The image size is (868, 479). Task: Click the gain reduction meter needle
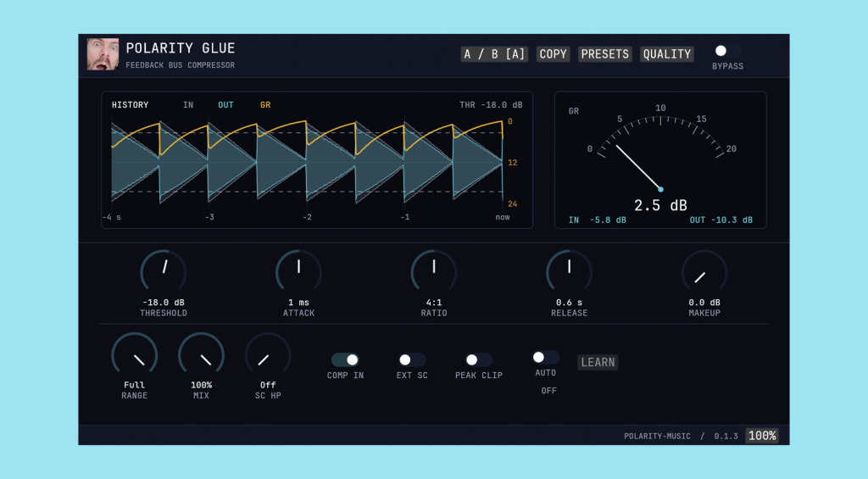[x=638, y=167]
